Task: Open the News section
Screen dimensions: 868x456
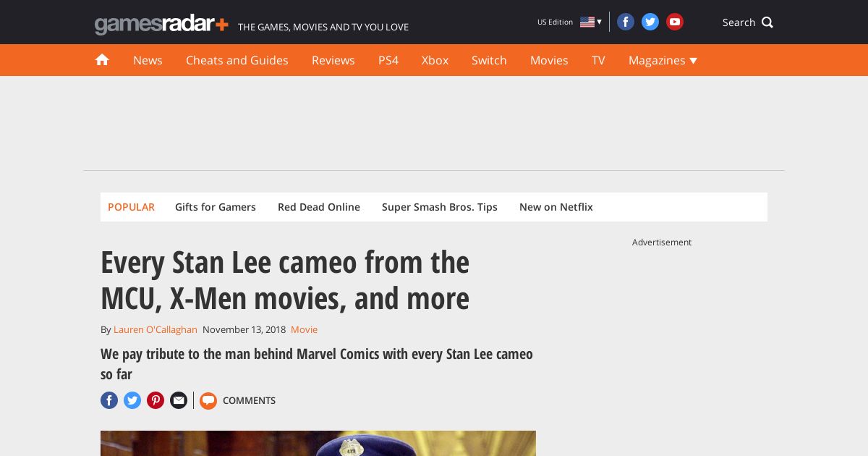Action: click(x=148, y=60)
